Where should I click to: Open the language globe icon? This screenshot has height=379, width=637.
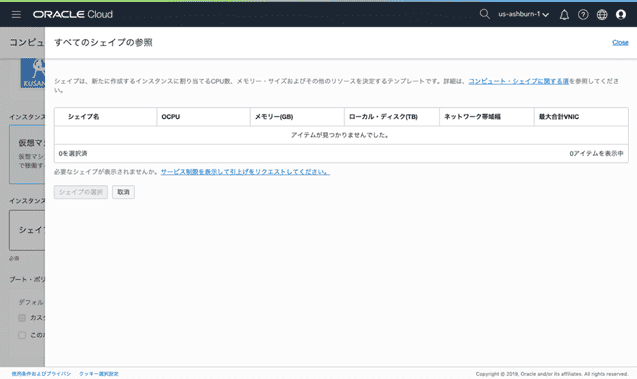(602, 15)
